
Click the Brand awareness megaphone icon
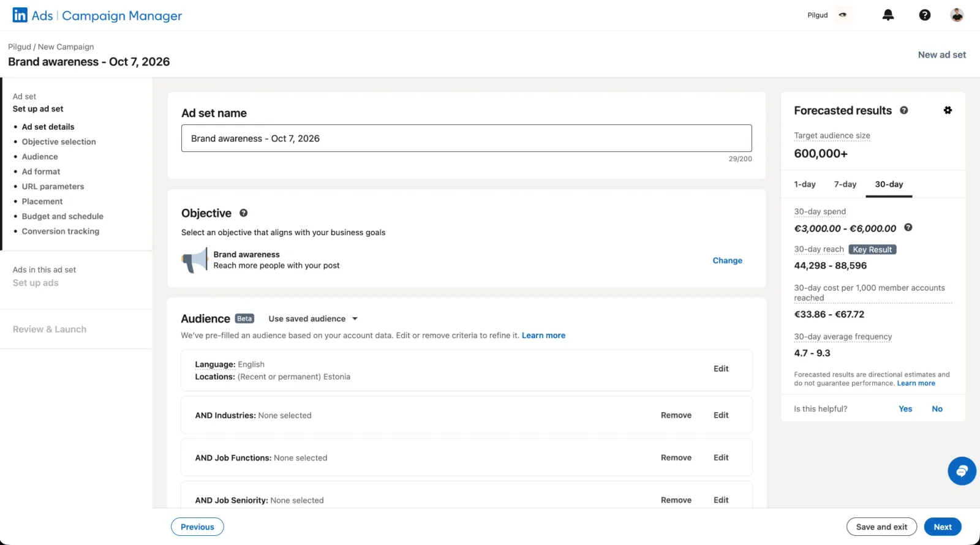[195, 260]
